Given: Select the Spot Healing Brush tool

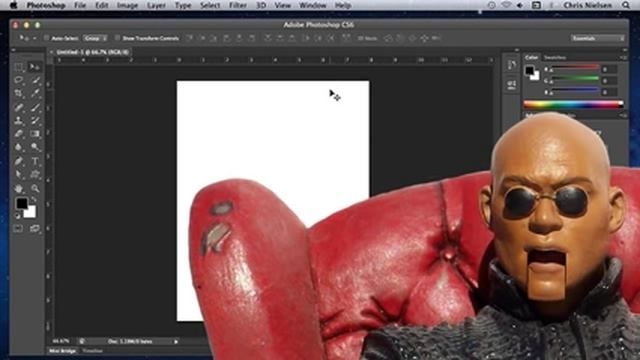Looking at the screenshot, I should pos(19,107).
